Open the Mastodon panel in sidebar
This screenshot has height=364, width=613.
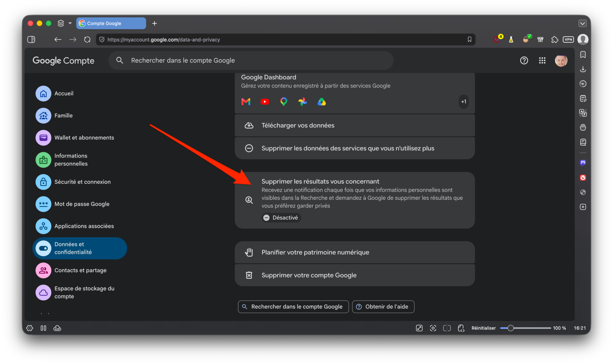583,163
